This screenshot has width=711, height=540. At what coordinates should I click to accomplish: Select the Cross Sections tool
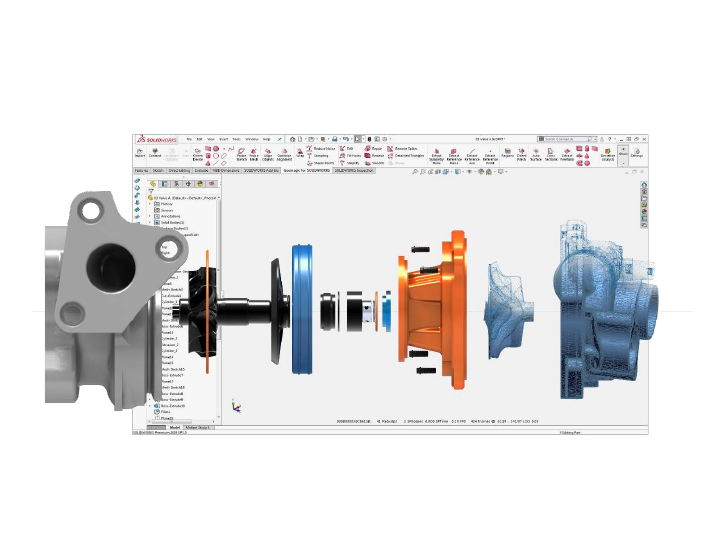pos(551,153)
